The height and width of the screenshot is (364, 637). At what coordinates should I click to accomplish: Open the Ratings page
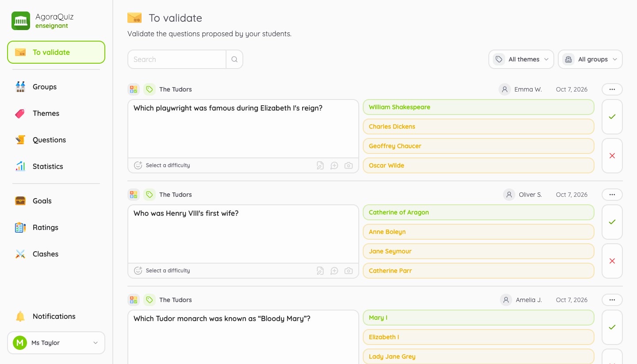pyautogui.click(x=56, y=227)
